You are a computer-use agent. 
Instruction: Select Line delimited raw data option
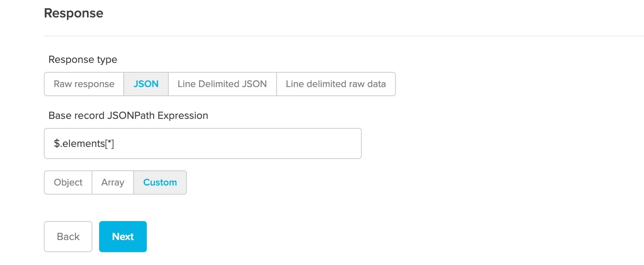click(336, 84)
